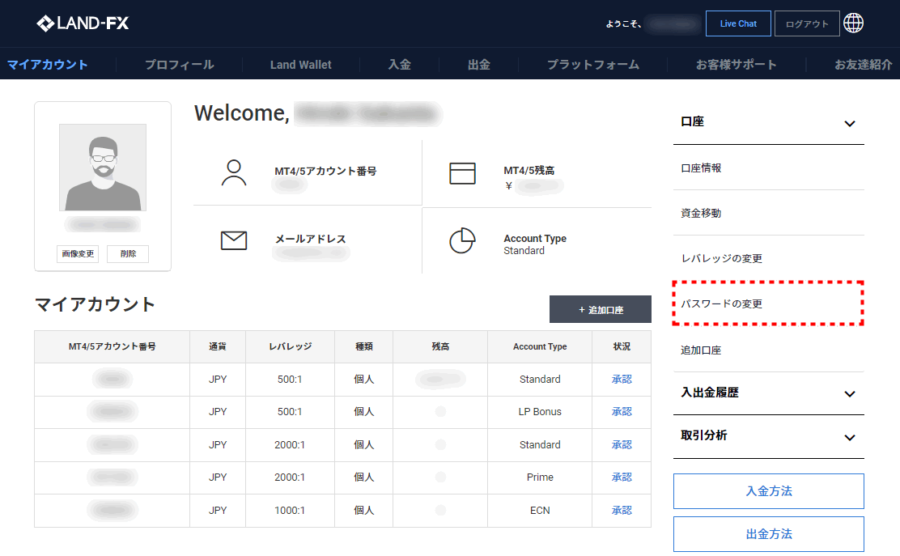Start a Live Chat session

pyautogui.click(x=738, y=24)
